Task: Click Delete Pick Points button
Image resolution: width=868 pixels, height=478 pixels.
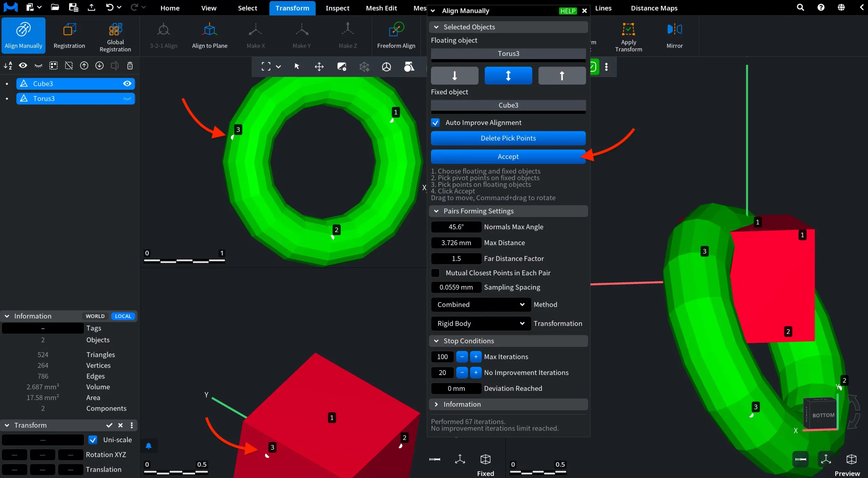Action: 508,138
